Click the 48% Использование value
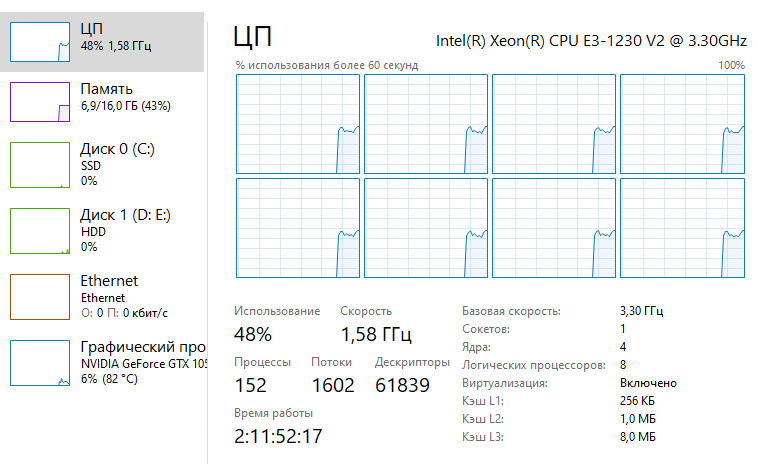The width and height of the screenshot is (758, 471). click(x=253, y=334)
